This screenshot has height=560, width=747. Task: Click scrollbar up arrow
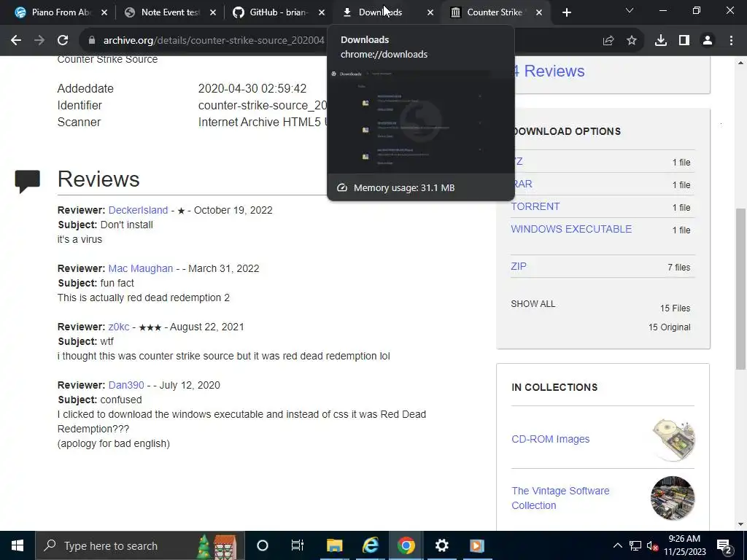click(740, 63)
